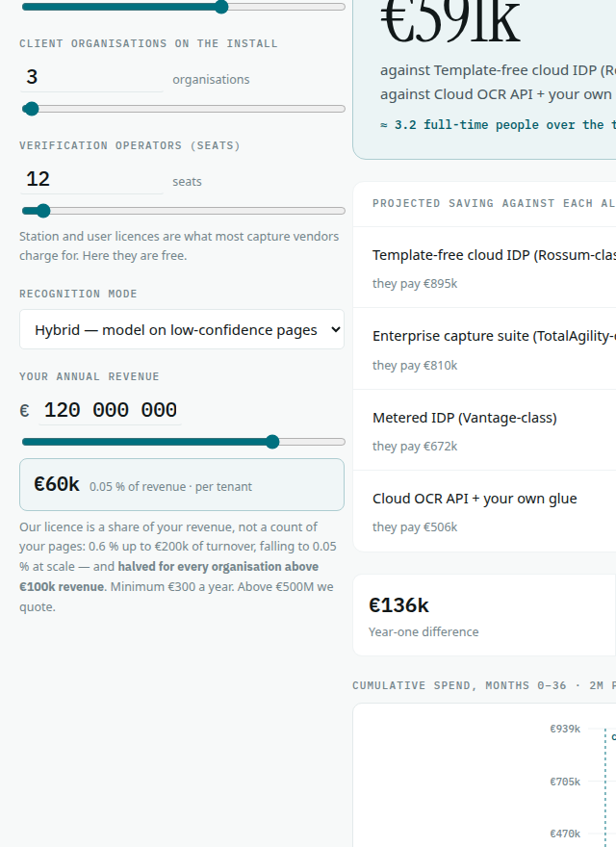Click the 'they pay €506k' text

click(415, 527)
